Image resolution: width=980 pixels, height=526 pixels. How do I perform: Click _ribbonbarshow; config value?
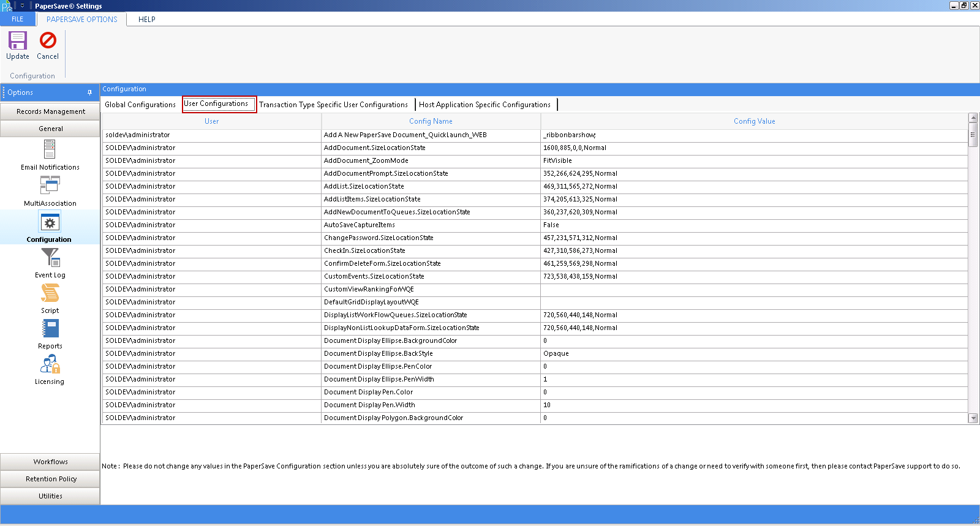point(754,135)
